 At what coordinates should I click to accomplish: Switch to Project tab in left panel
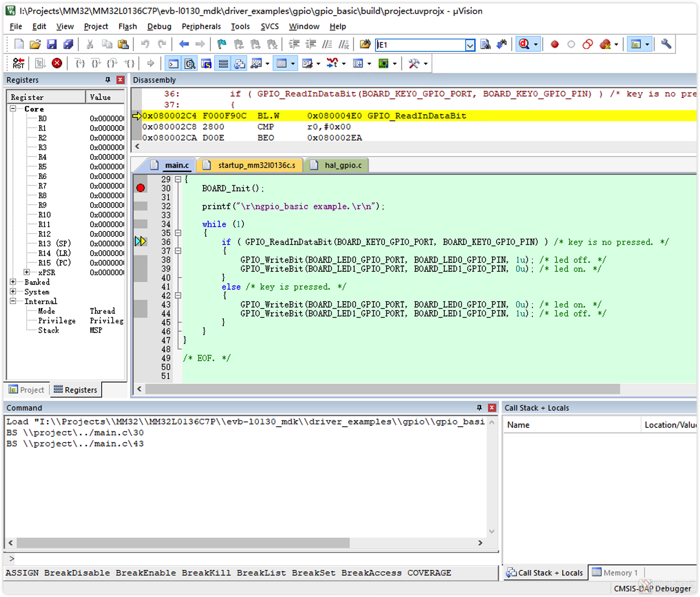[27, 390]
